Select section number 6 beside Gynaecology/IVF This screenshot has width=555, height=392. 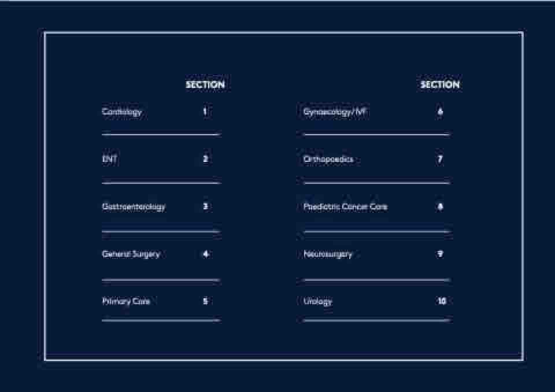coord(440,112)
